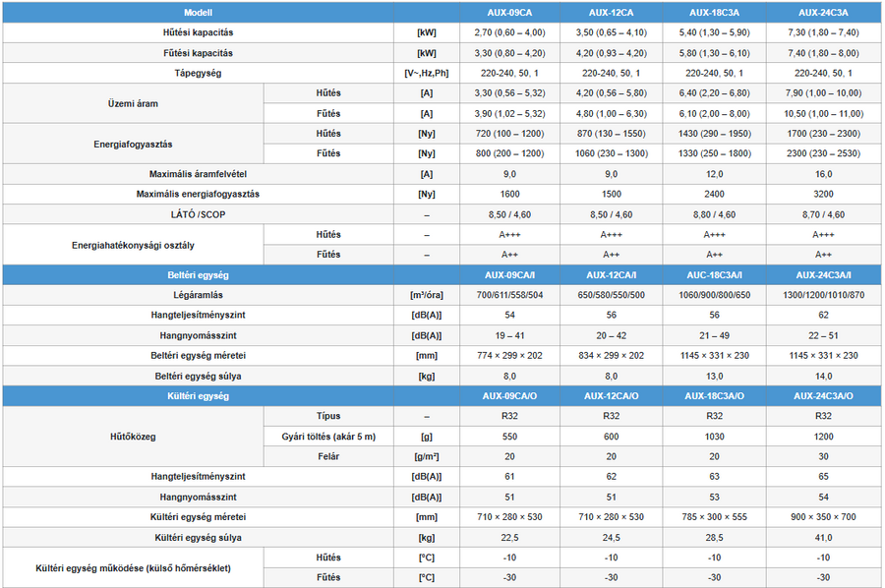This screenshot has height=588, width=885.
Task: Click the 3,50 (0,65 – 4,10) cooling value
Action: point(611,32)
